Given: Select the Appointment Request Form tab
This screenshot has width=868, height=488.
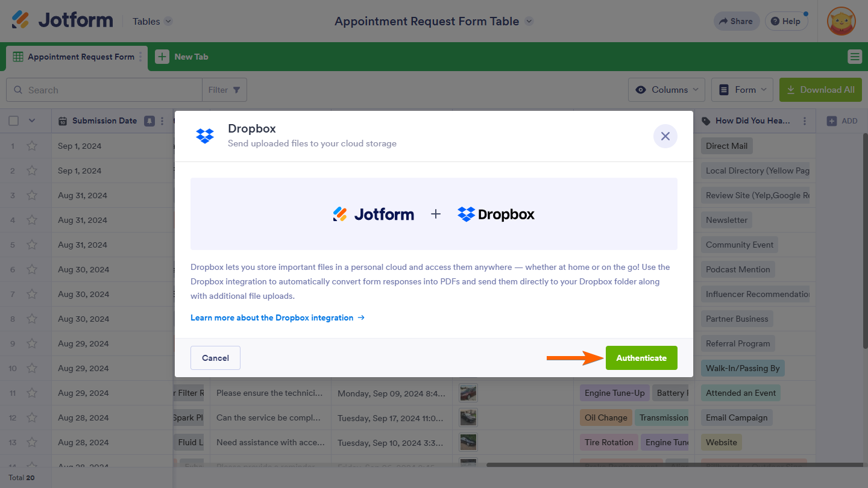Looking at the screenshot, I should [76, 57].
